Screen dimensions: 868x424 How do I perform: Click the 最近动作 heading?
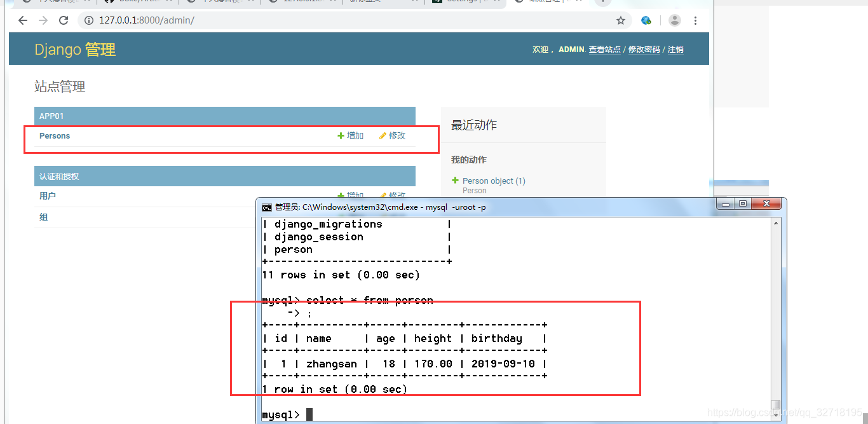point(474,125)
